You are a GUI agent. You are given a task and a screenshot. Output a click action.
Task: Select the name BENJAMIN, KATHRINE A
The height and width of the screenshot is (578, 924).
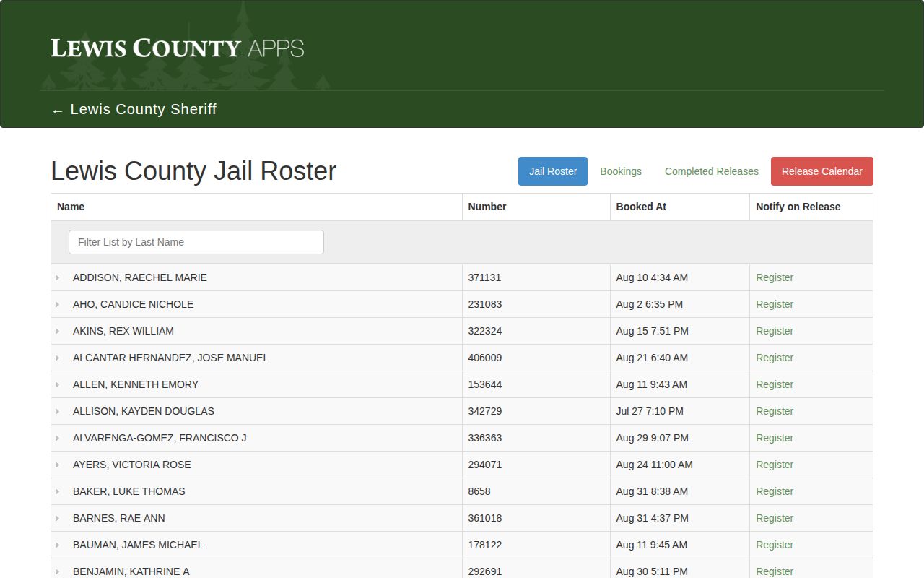131,571
